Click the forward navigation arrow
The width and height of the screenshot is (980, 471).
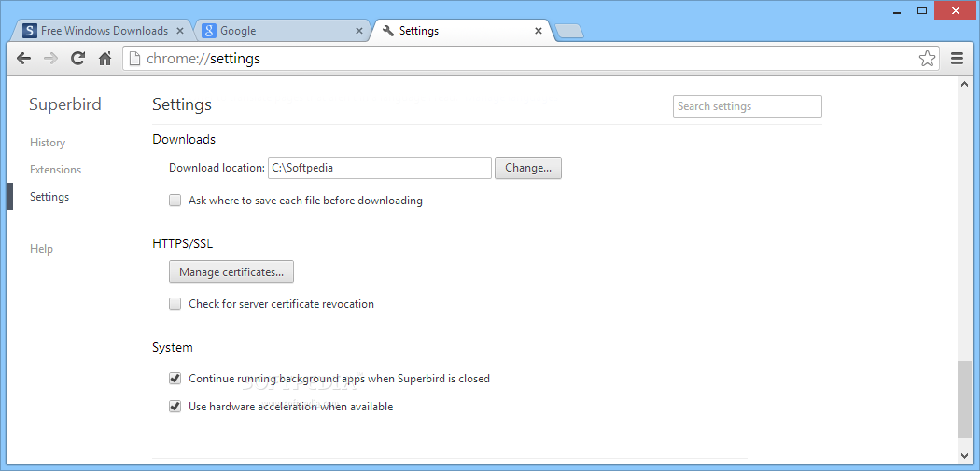[x=50, y=59]
